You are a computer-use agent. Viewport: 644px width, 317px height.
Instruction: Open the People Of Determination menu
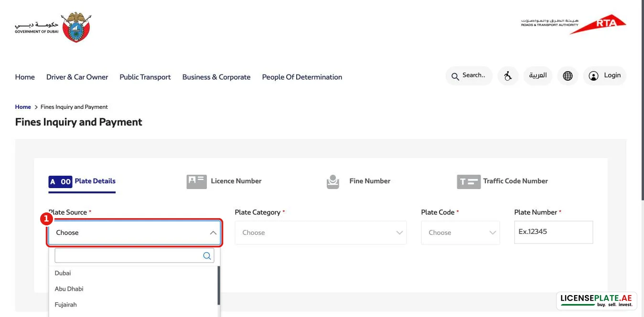click(302, 77)
